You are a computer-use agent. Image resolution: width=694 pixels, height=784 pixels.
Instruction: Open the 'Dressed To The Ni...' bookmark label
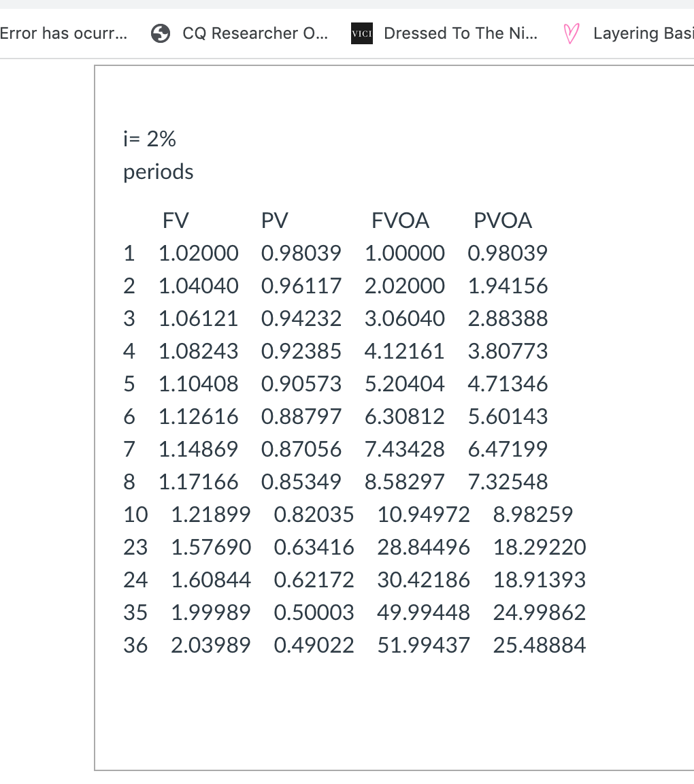pos(461,33)
